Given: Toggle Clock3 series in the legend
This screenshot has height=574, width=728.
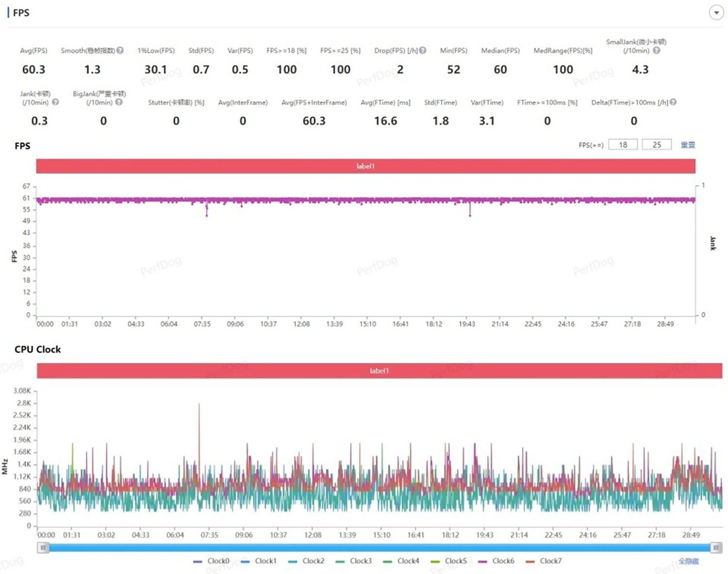Looking at the screenshot, I should click(x=354, y=561).
